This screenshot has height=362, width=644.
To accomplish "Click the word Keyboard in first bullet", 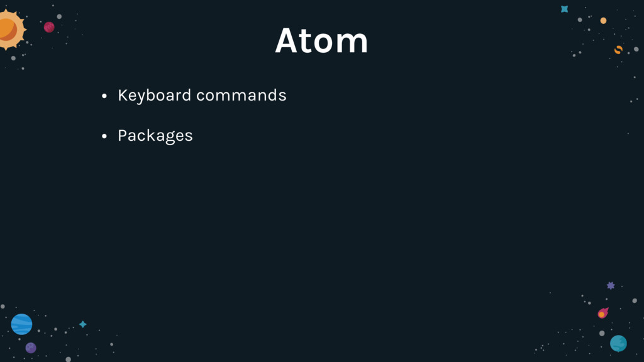I will tap(155, 96).
